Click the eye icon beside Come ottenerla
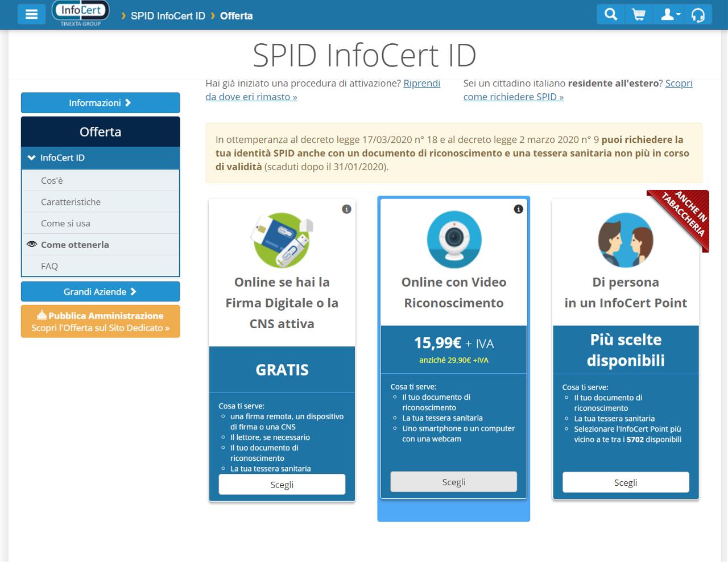This screenshot has height=562, width=728. 32,244
